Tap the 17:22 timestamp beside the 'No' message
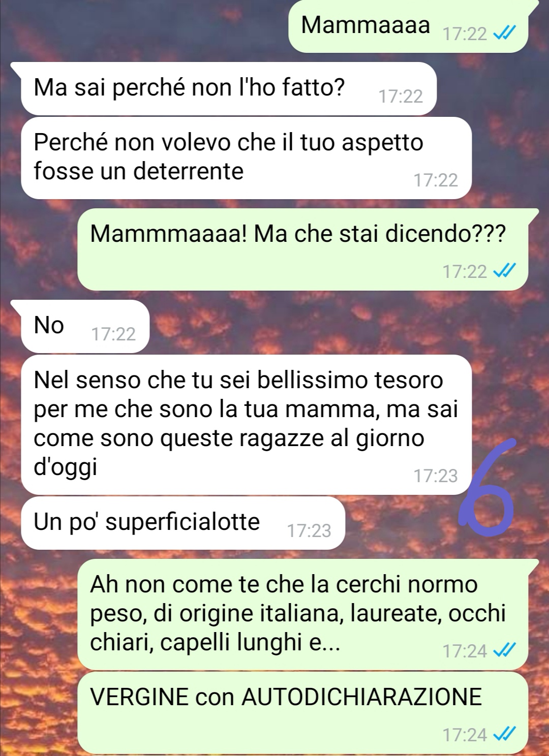The height and width of the screenshot is (756, 549). point(113,334)
